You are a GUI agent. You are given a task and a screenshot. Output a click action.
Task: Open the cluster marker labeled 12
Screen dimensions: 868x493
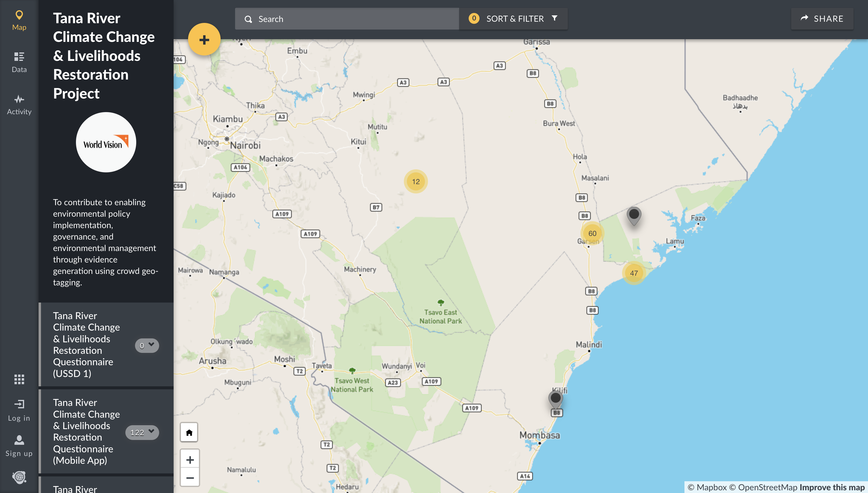coord(416,181)
